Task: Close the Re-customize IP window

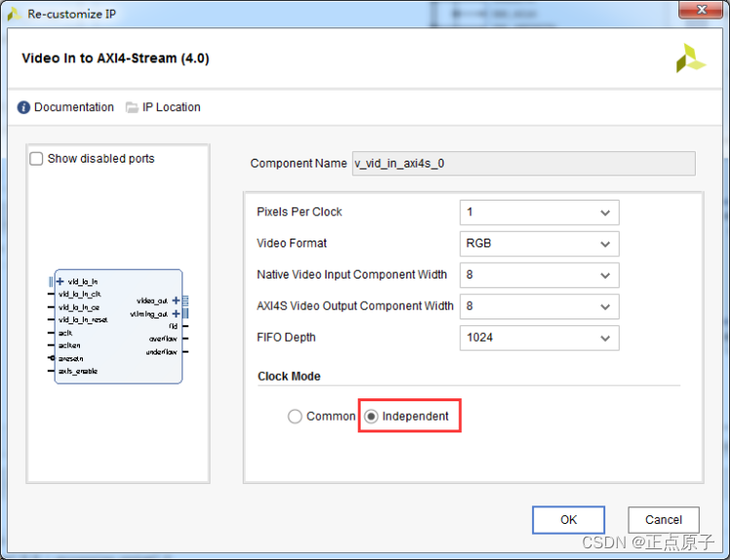Action: pyautogui.click(x=701, y=10)
